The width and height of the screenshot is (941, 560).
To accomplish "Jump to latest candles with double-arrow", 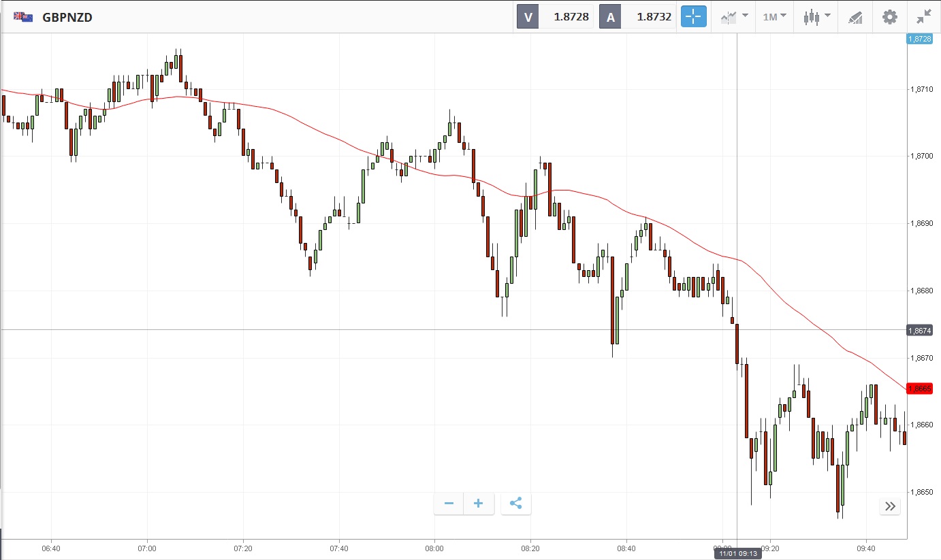I will (890, 506).
